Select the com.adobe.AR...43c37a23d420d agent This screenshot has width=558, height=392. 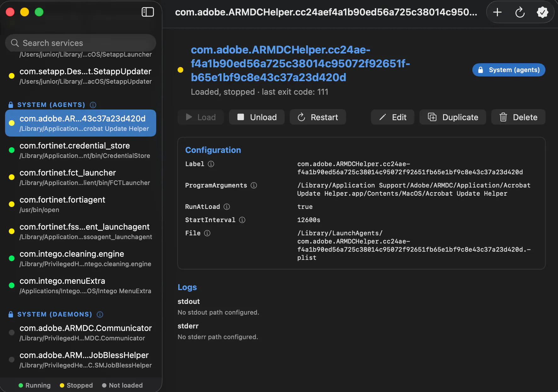[81, 123]
